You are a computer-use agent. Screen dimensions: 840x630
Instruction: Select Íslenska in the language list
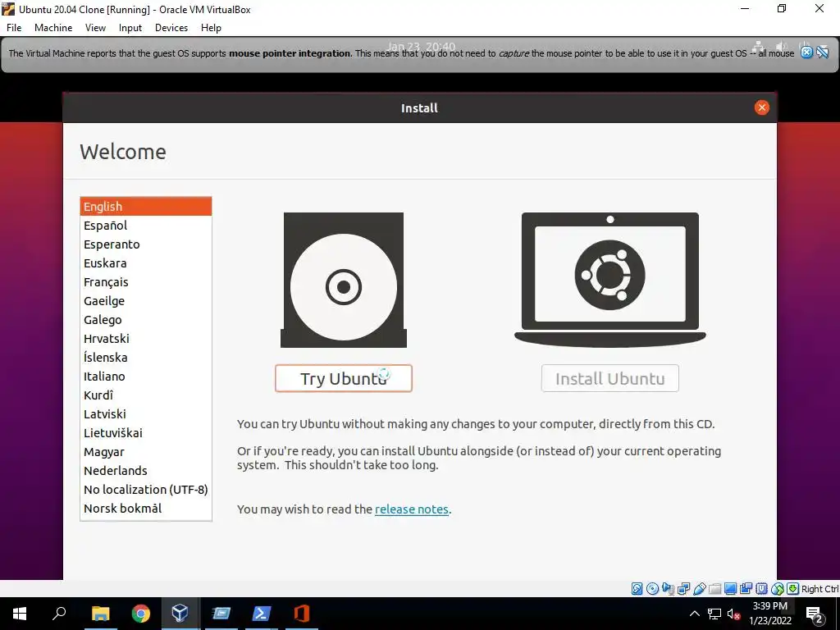pos(146,358)
